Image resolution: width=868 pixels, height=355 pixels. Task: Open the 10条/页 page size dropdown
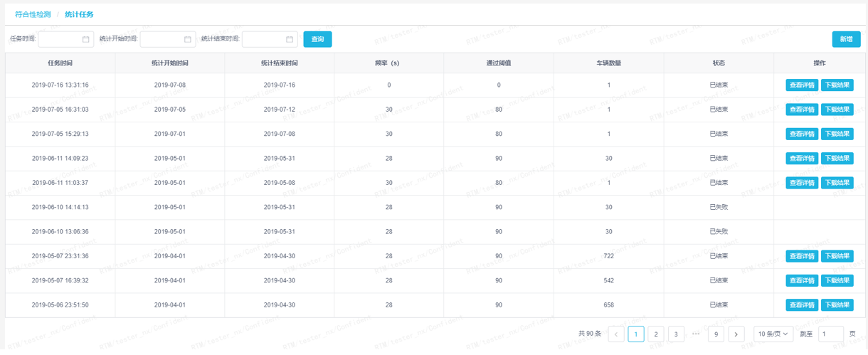coord(773,334)
